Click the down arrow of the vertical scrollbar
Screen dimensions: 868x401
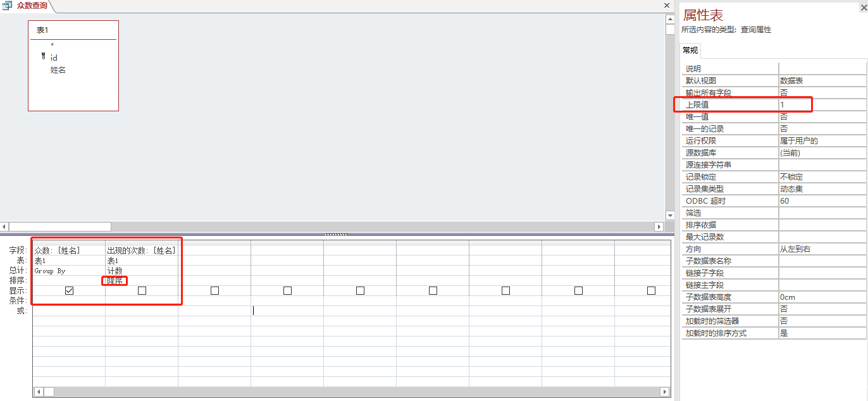click(x=670, y=216)
